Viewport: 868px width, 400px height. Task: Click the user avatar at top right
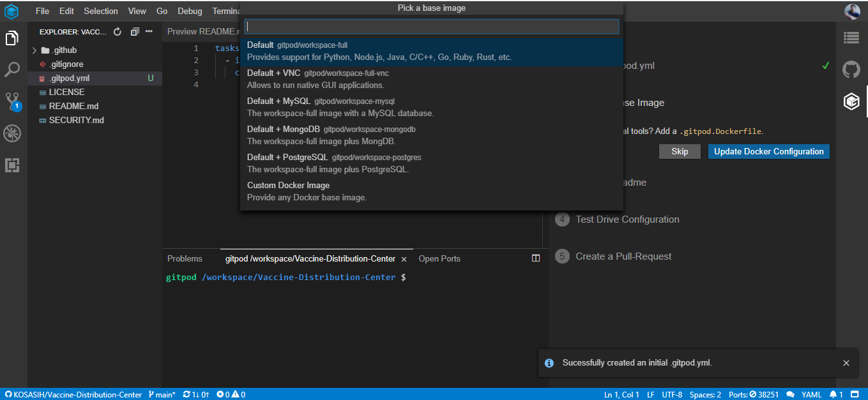[852, 11]
